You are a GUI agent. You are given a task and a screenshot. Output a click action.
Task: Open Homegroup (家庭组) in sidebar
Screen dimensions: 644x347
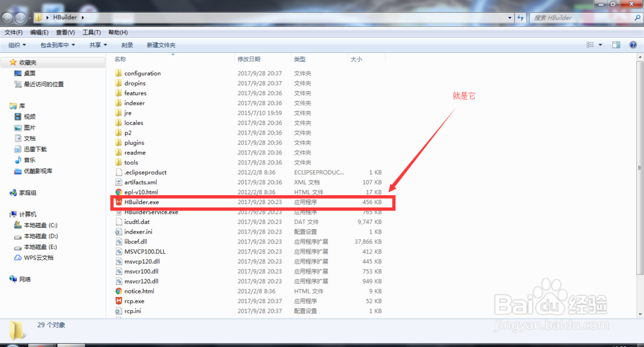pos(23,192)
